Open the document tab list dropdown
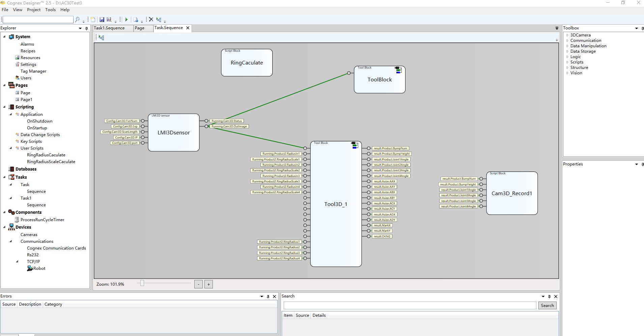Viewport: 644px width, 336px height. [x=557, y=28]
